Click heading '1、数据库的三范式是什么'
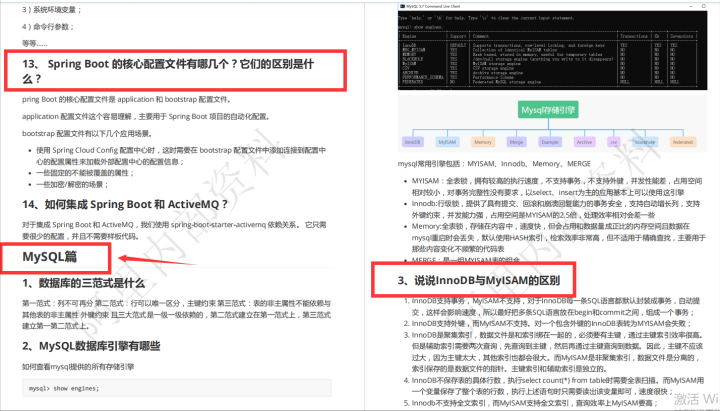The width and height of the screenshot is (720, 411). coord(84,283)
